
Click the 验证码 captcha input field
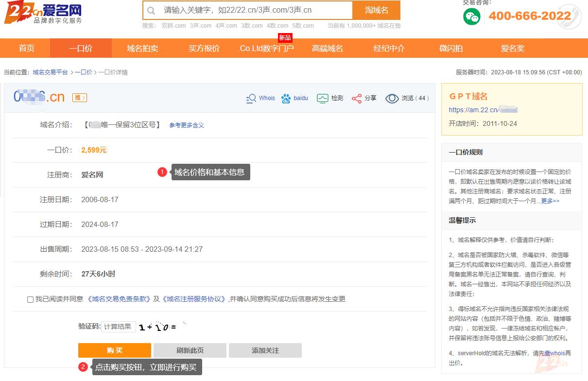[118, 327]
